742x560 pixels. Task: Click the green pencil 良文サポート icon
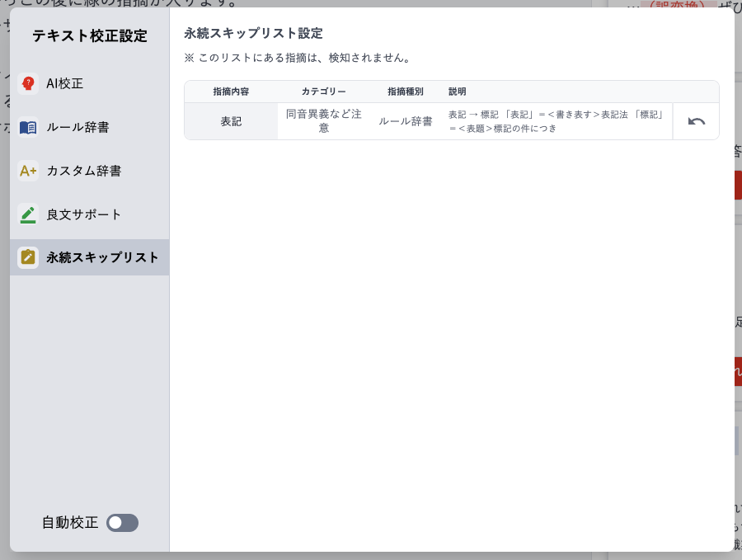tap(28, 214)
